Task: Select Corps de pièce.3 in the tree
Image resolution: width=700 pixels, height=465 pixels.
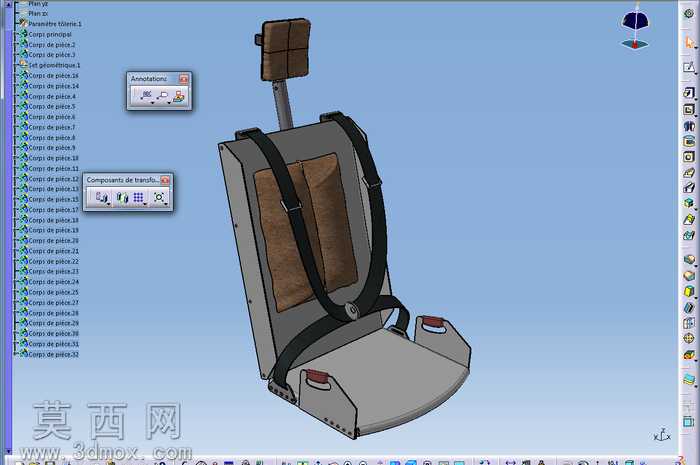Action: [52, 55]
